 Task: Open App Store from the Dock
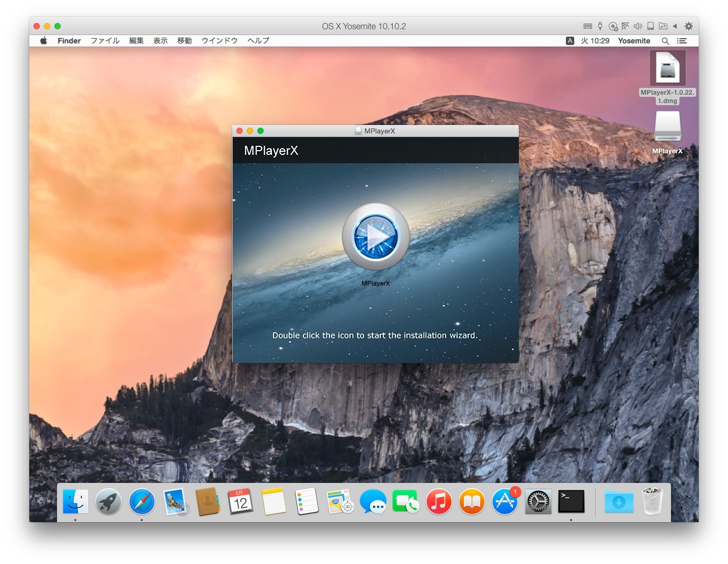pyautogui.click(x=505, y=502)
